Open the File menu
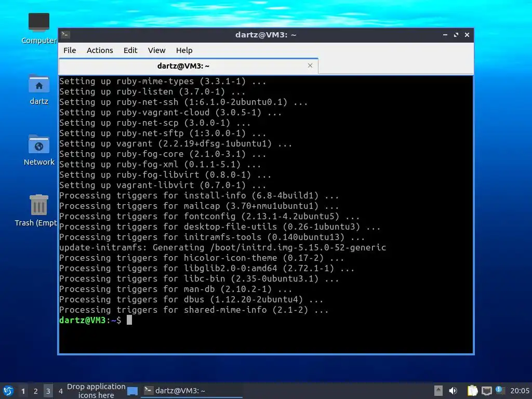532x399 pixels. tap(70, 50)
